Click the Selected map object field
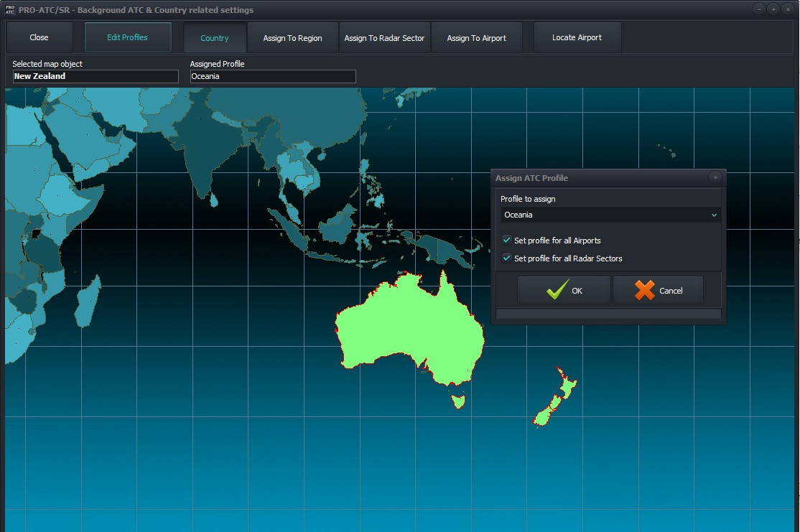The height and width of the screenshot is (532, 800). click(x=96, y=77)
